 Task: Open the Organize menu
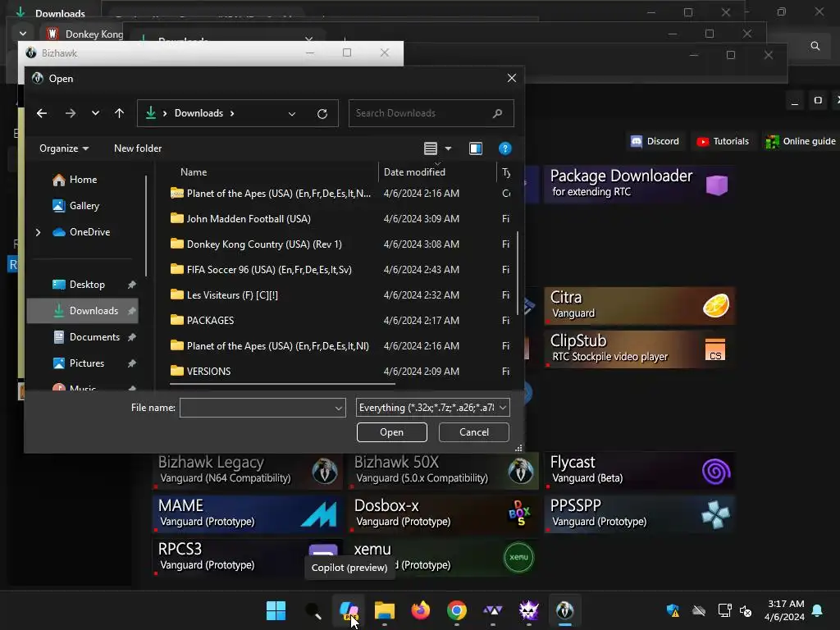pos(64,148)
